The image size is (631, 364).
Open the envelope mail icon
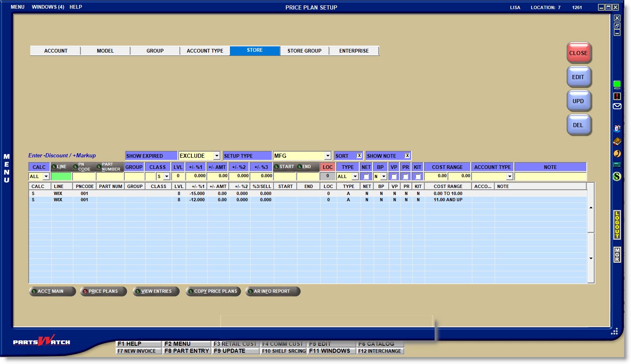click(617, 106)
